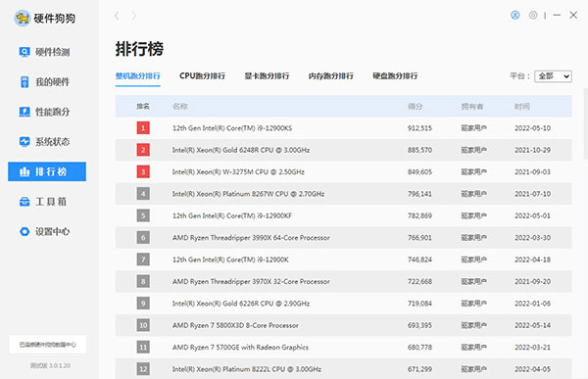Select Threadripper 3990X 64-Core row name
The height and width of the screenshot is (379, 588).
[x=251, y=238]
